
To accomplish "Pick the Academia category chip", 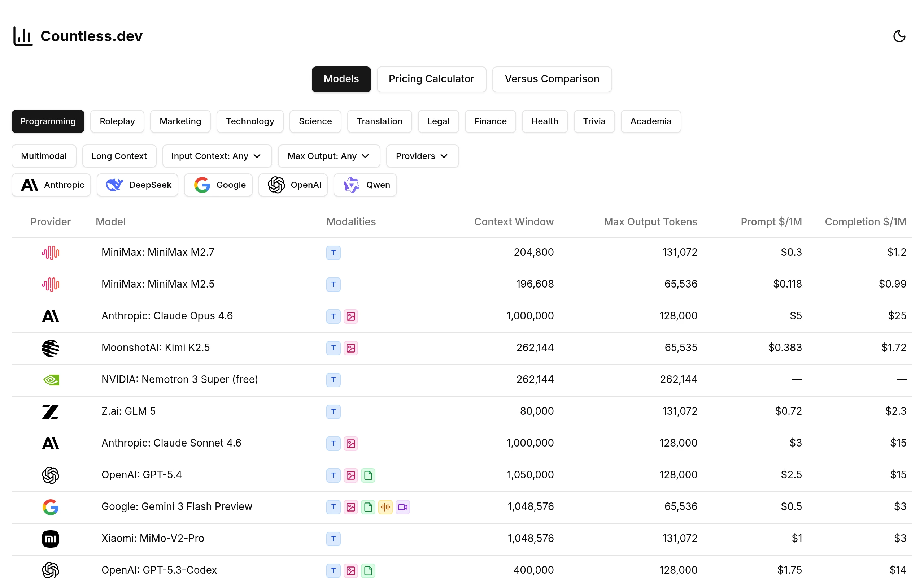I will 651,121.
